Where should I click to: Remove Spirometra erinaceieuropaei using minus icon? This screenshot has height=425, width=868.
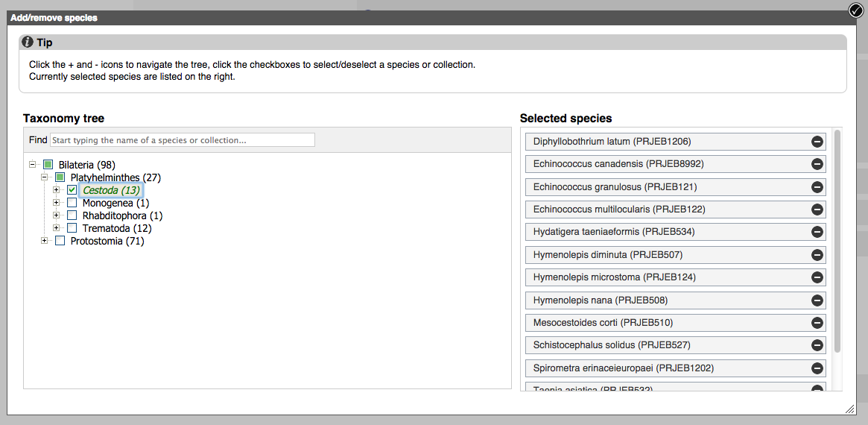(817, 368)
